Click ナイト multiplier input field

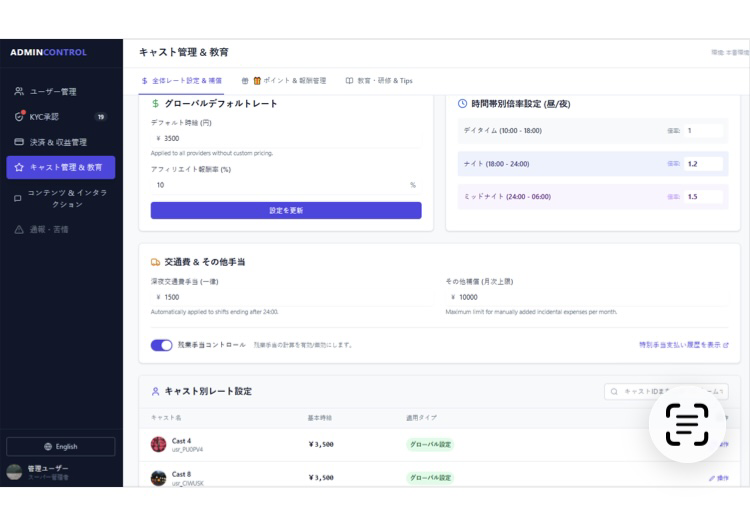703,163
